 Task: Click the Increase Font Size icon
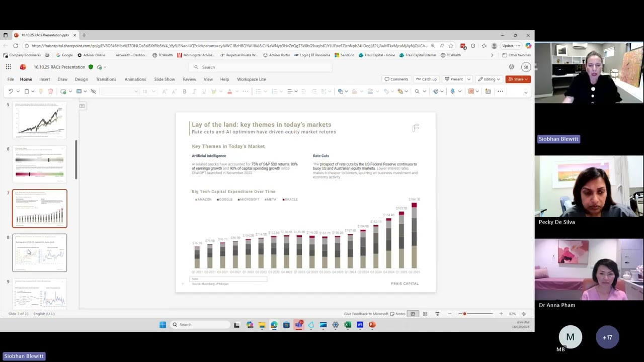tap(165, 91)
